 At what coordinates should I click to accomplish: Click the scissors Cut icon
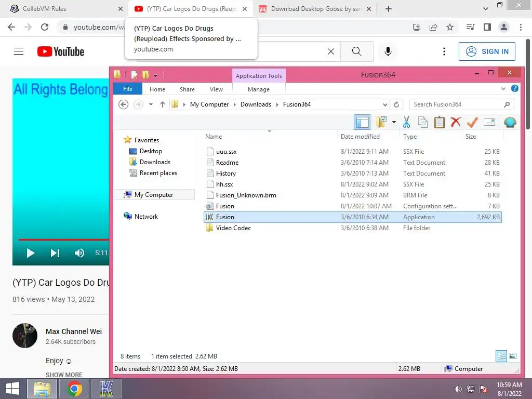pyautogui.click(x=406, y=122)
